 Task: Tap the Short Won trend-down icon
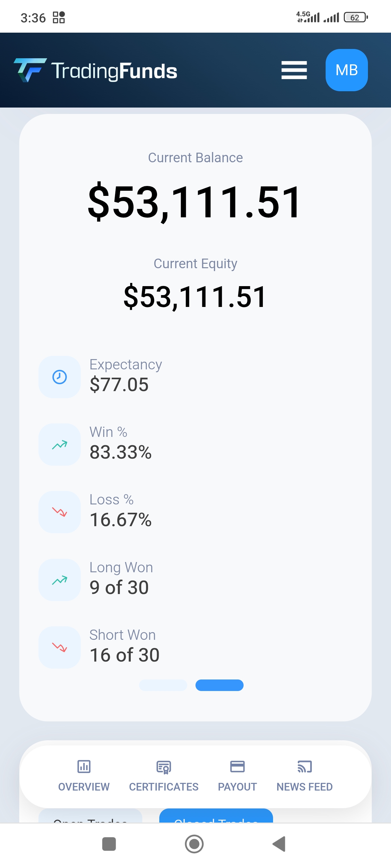click(x=60, y=647)
